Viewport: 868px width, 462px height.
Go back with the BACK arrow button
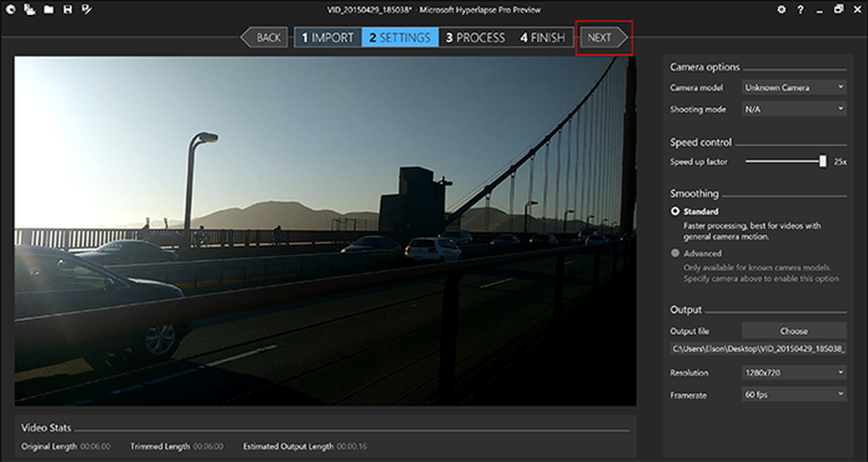265,38
